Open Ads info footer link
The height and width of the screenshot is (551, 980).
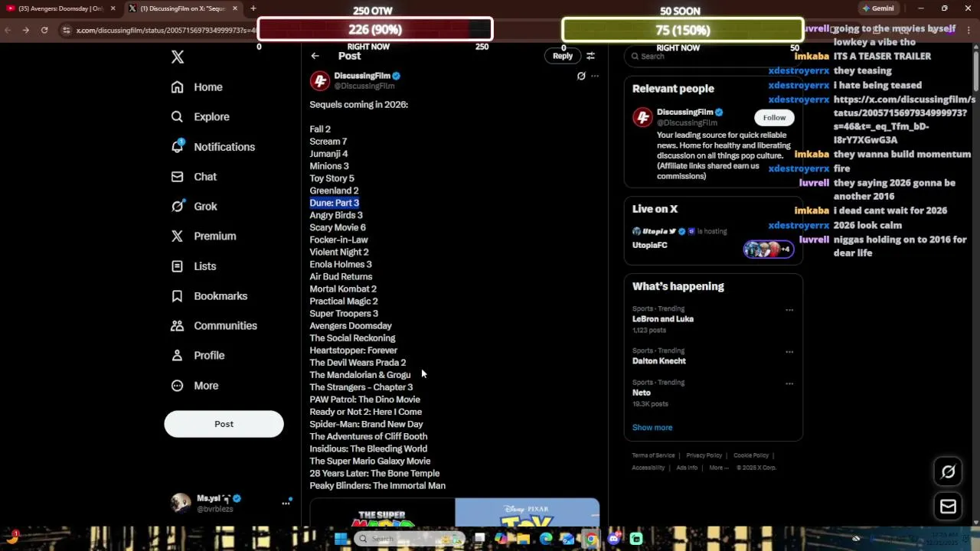[687, 468]
